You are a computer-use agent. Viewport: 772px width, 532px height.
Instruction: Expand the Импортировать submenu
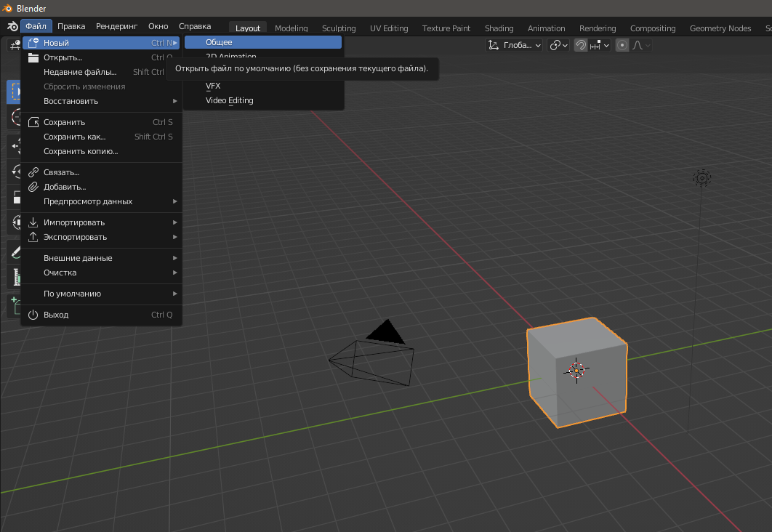(102, 222)
